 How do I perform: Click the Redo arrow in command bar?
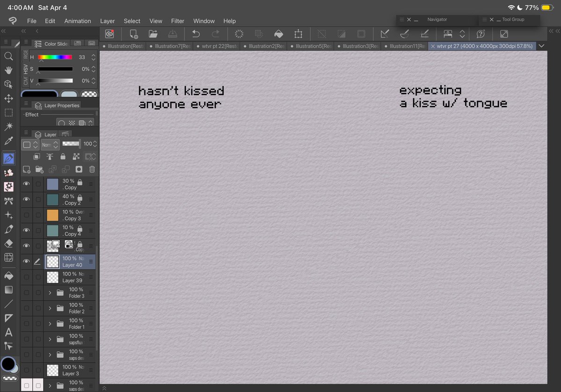(x=215, y=34)
